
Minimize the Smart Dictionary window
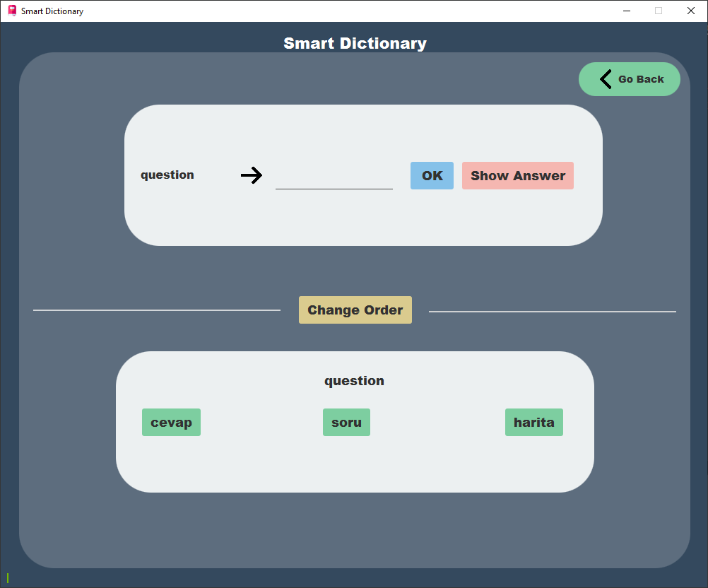[x=626, y=11]
